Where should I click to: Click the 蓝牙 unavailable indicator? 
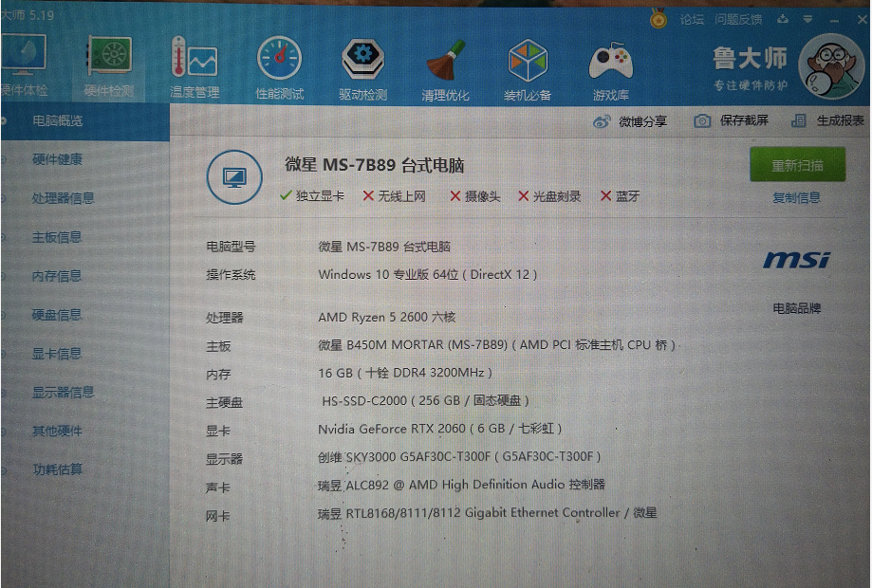coord(620,196)
